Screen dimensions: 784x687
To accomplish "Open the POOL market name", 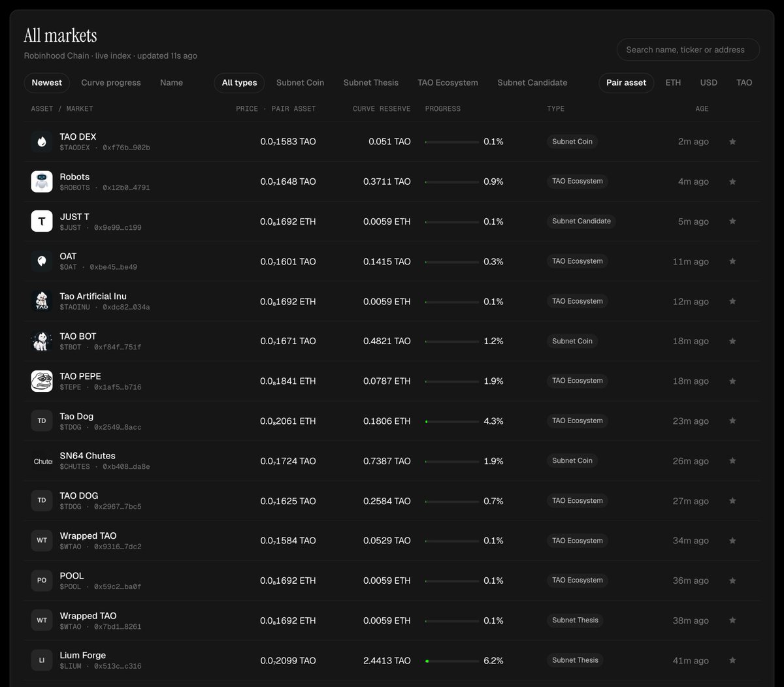I will tap(72, 575).
